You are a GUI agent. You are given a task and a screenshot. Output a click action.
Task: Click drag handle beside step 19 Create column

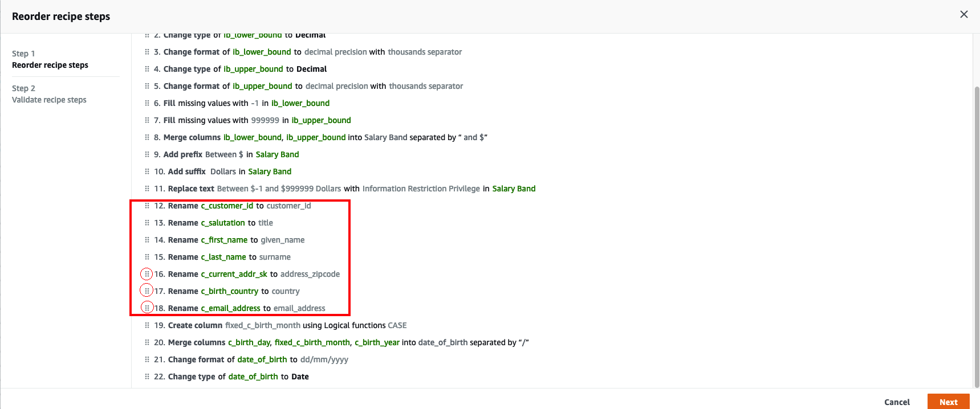coord(147,325)
